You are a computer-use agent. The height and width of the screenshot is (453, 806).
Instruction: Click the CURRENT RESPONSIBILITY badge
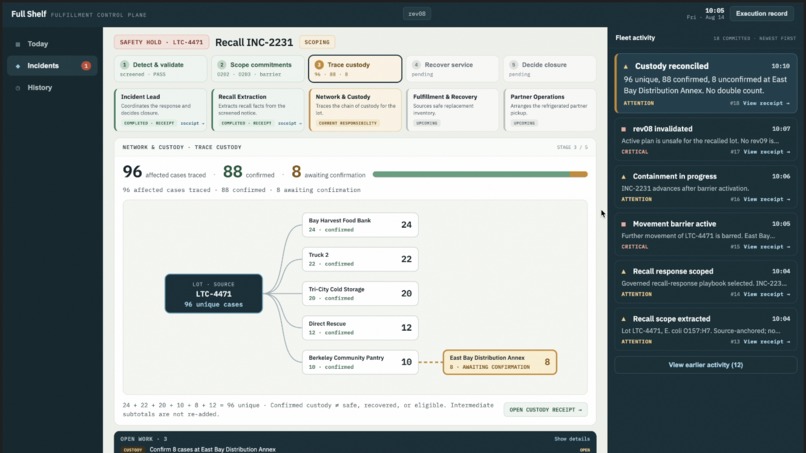348,123
